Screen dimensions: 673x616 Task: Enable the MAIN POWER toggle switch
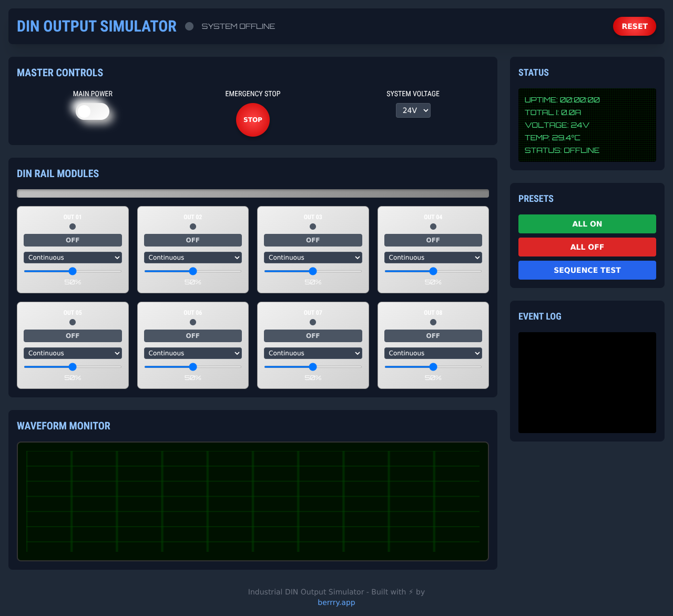[92, 111]
